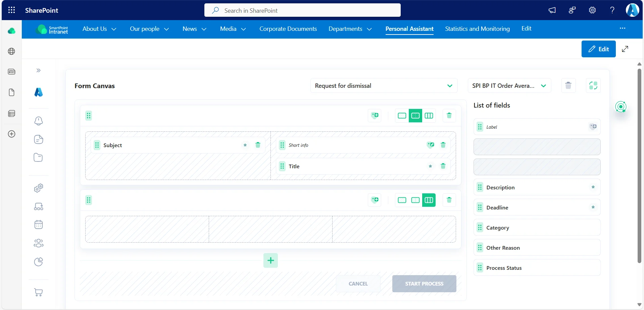Open Personal Assistant nav item
This screenshot has height=310, width=644.
(409, 29)
